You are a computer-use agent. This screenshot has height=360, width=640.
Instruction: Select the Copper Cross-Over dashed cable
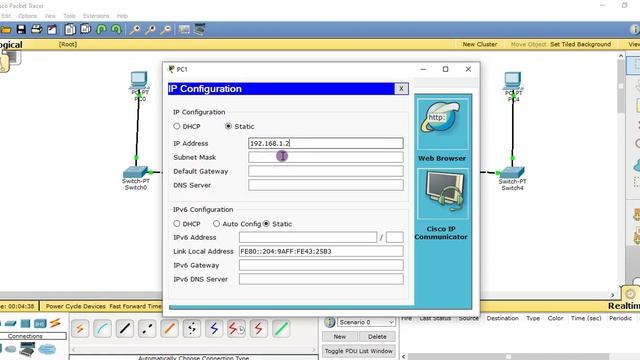click(147, 329)
